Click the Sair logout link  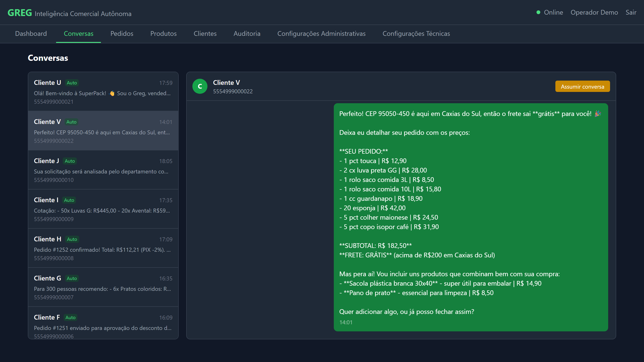[631, 12]
